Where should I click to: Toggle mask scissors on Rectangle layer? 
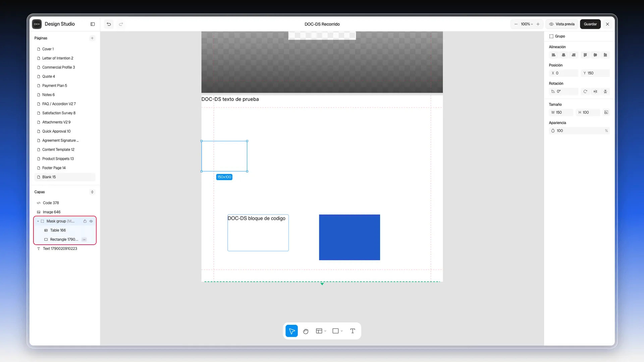coord(84,240)
